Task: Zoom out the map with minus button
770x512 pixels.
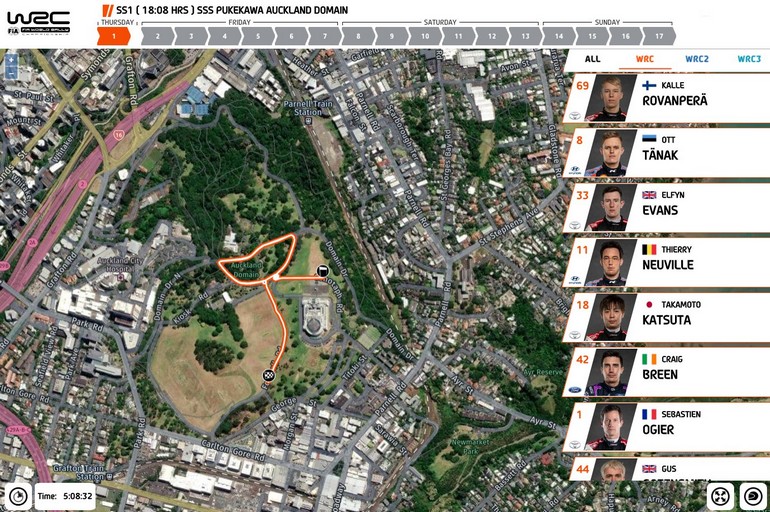Action: pyautogui.click(x=11, y=74)
